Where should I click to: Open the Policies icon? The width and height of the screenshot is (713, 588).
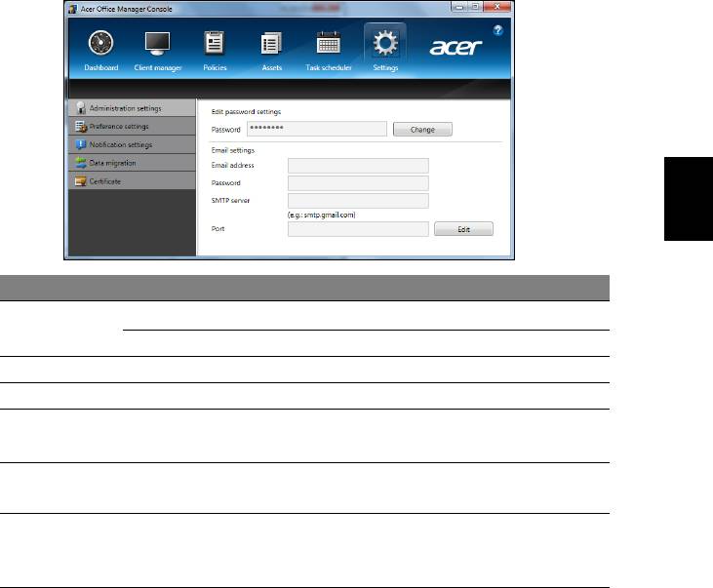pos(214,44)
